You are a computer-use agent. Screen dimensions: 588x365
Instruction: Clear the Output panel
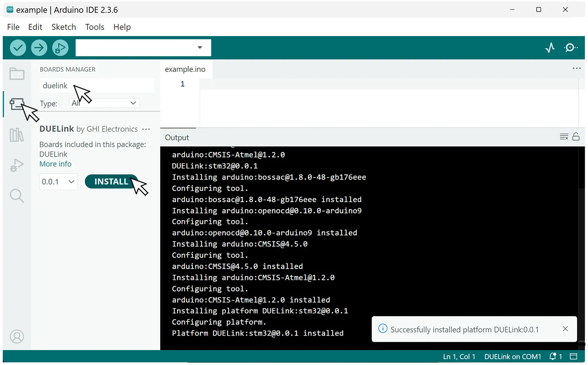pos(564,137)
